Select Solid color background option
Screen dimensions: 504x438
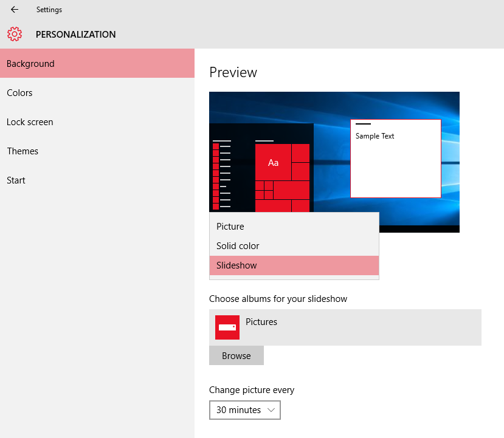coord(238,246)
